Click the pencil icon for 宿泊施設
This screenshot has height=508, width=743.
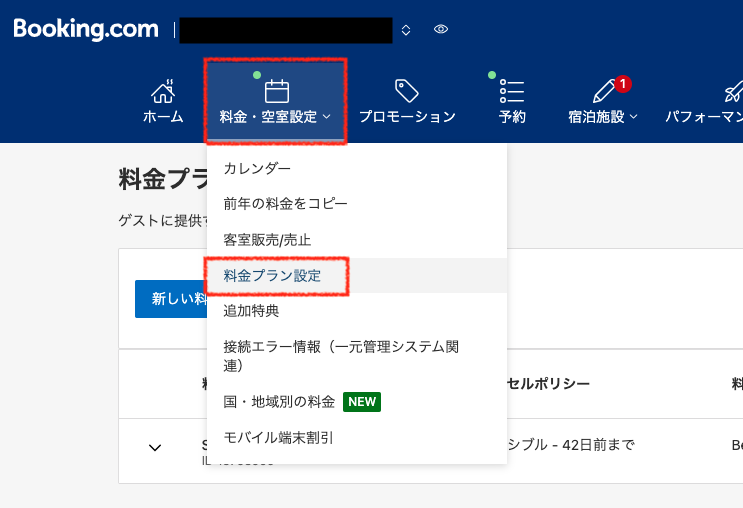click(604, 92)
